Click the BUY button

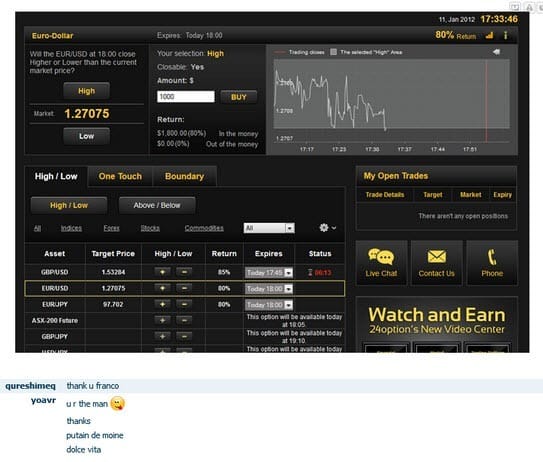click(239, 97)
